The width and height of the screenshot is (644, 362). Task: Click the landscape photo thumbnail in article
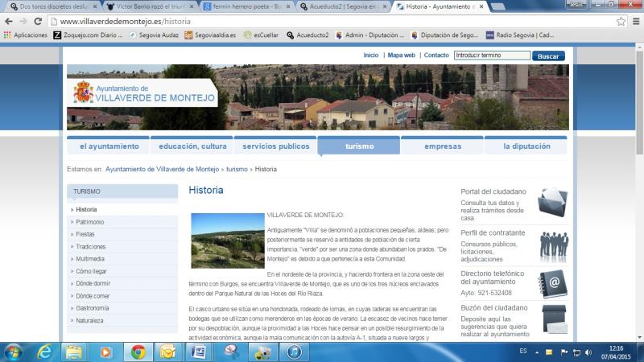228,241
